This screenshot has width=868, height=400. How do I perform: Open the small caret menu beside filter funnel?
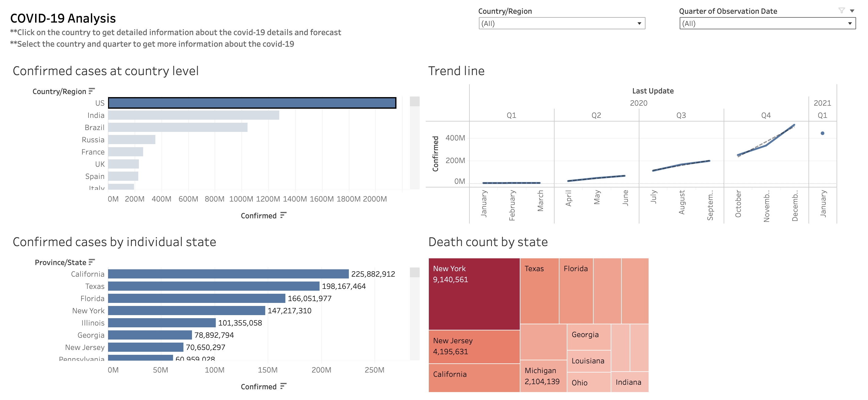[852, 11]
